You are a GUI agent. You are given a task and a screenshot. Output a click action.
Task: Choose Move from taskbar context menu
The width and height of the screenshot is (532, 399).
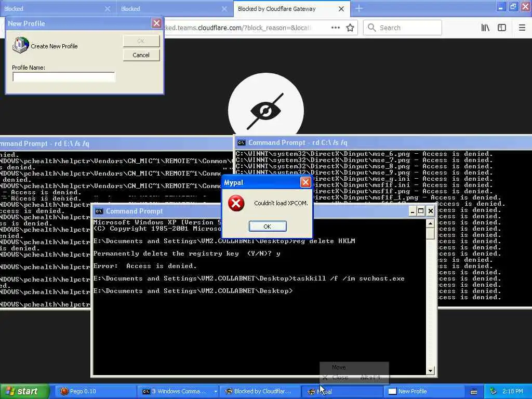[x=354, y=367]
